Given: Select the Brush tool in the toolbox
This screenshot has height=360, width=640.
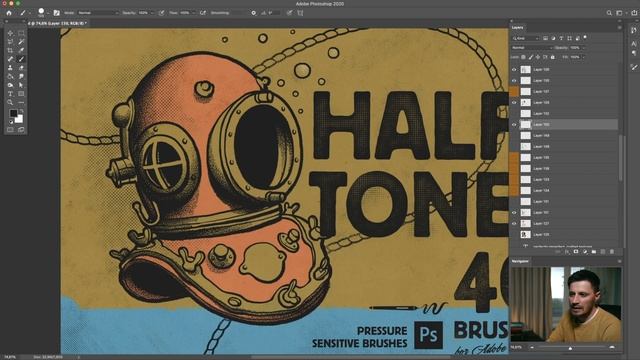Looking at the screenshot, I should (21, 59).
